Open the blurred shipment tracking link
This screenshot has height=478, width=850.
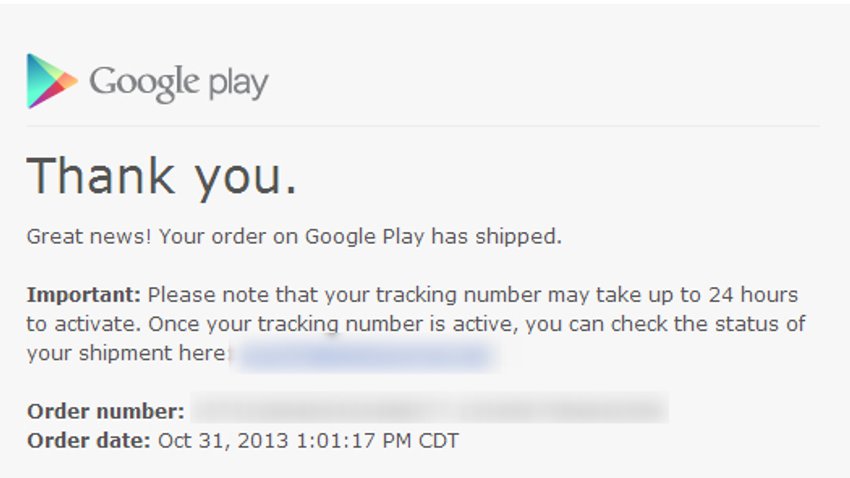[364, 356]
